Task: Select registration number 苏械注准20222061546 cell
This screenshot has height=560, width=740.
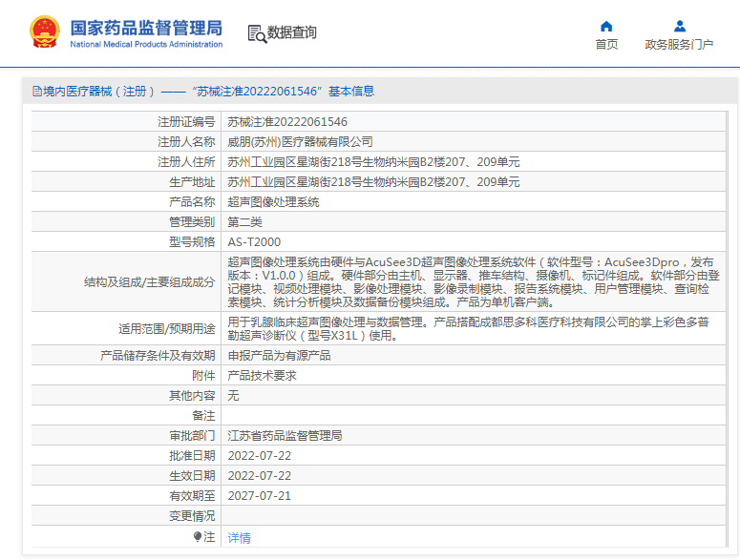Action: pyautogui.click(x=287, y=121)
